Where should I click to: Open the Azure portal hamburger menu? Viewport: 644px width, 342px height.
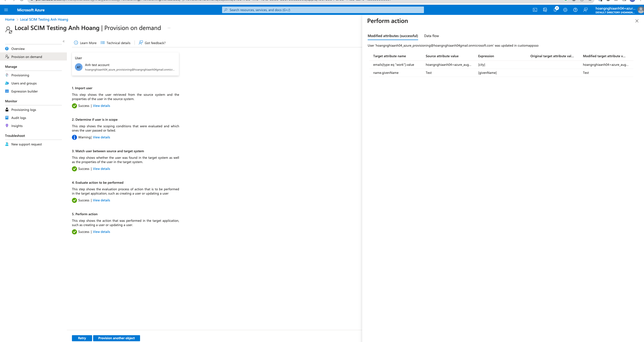(x=6, y=10)
